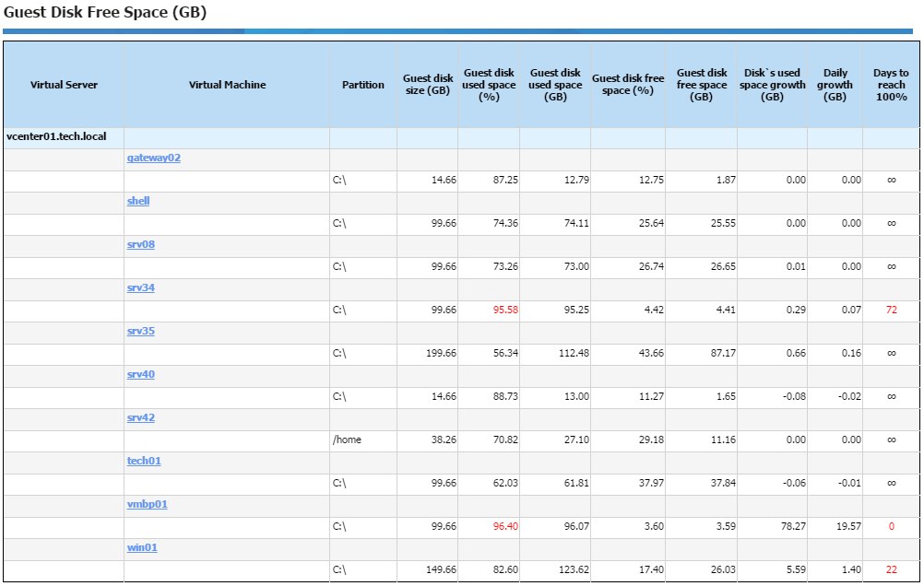Open the gateway02 virtual machine link
This screenshot has width=924, height=586.
(154, 158)
